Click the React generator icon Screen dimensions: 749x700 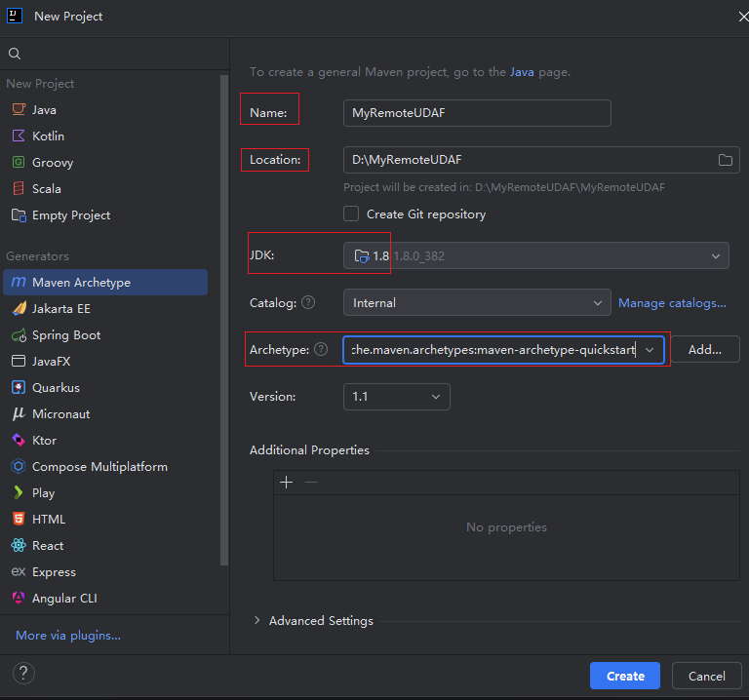[x=19, y=545]
